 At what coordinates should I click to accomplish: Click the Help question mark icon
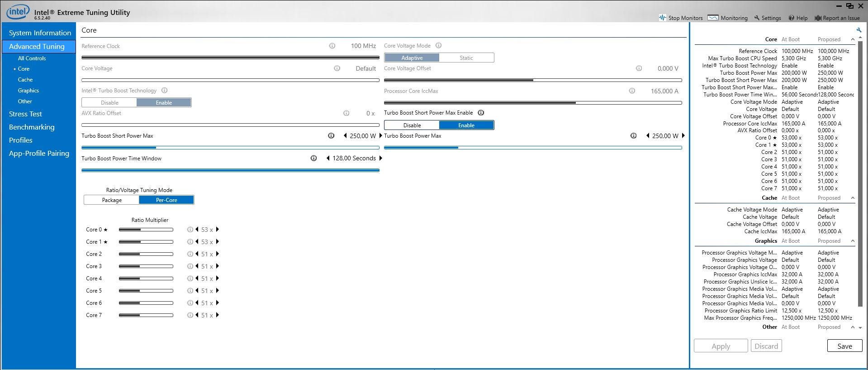point(791,18)
